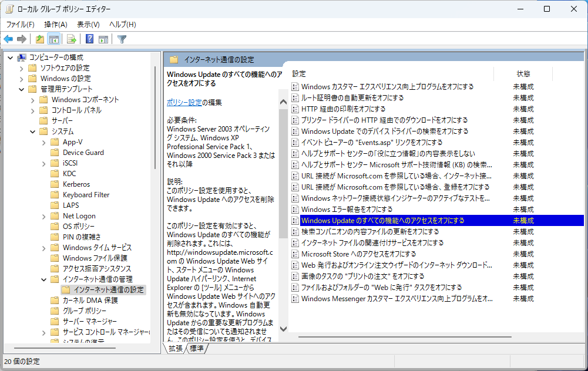Collapse the システム tree node

tap(33, 131)
